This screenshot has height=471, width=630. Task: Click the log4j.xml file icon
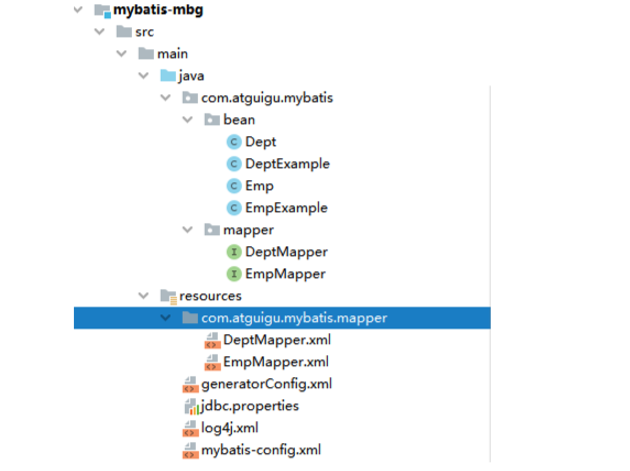tap(190, 428)
